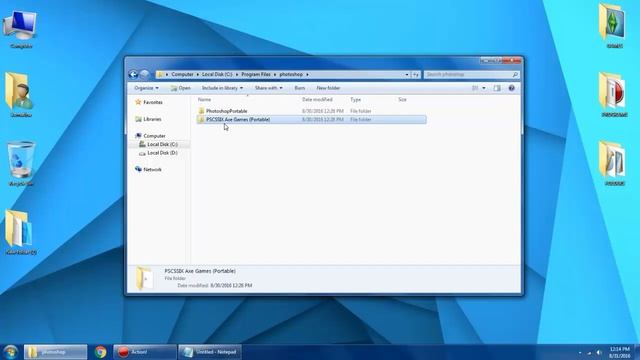Expand the Include in library menu
The height and width of the screenshot is (360, 640).
[x=222, y=88]
